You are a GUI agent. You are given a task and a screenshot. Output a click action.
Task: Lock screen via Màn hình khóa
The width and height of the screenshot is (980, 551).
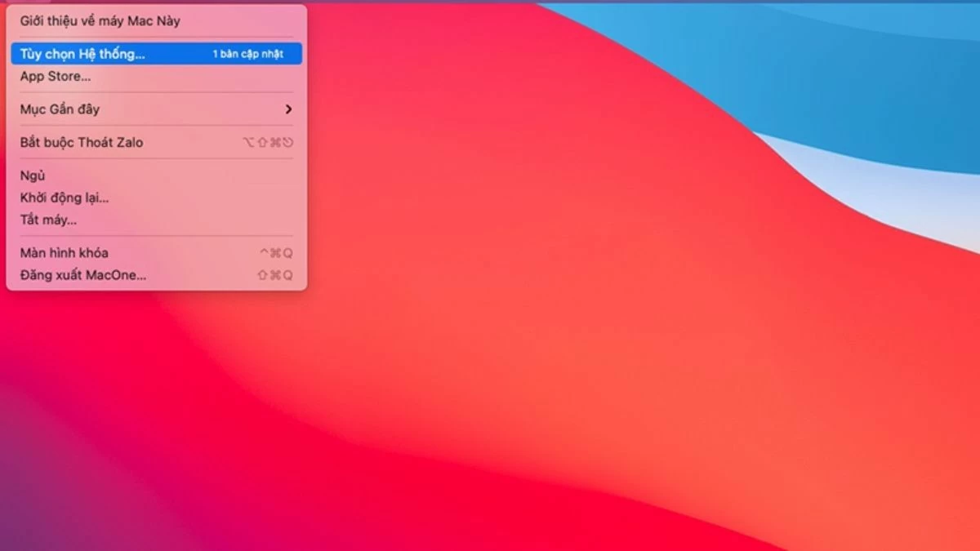(64, 253)
